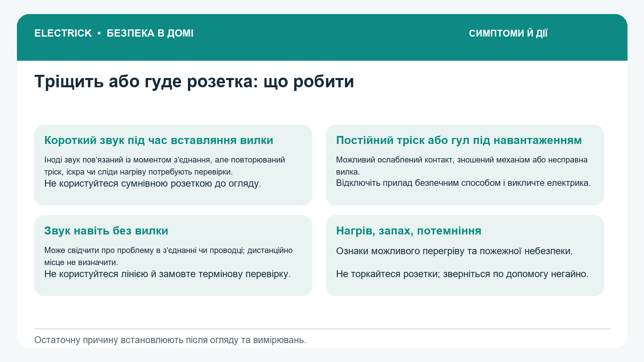Click the paragraph starting "Може свідчити про проблему"
644x362 pixels.
[168, 256]
